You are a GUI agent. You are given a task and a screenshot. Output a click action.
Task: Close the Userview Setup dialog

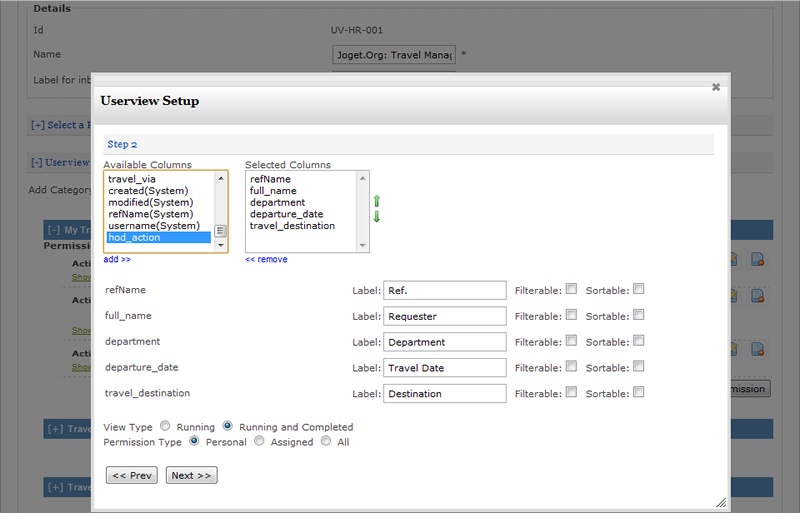(716, 87)
